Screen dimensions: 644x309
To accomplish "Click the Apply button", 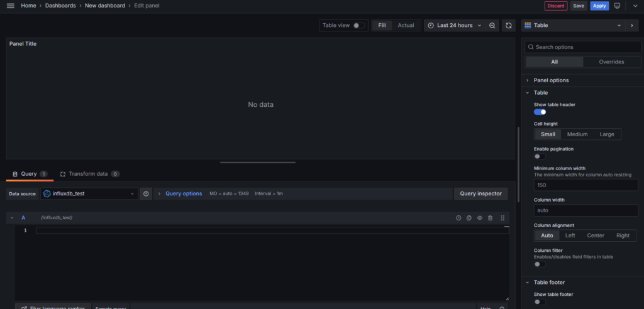I will tap(599, 6).
